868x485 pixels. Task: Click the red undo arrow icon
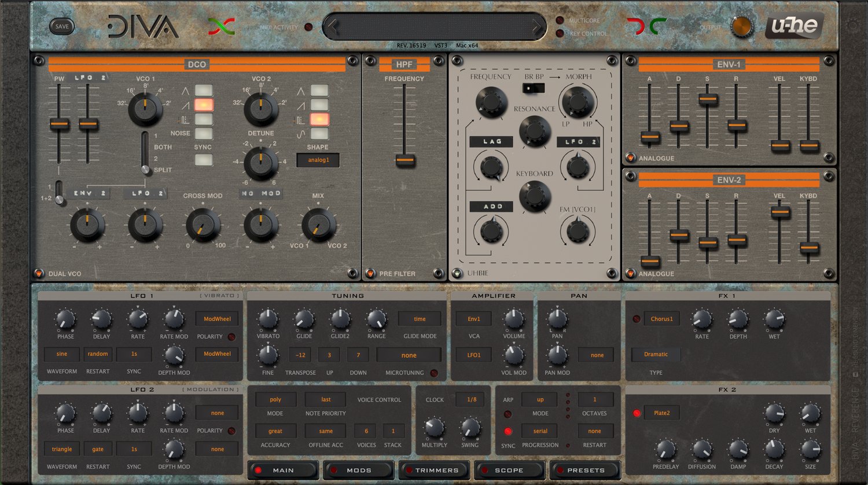point(635,25)
